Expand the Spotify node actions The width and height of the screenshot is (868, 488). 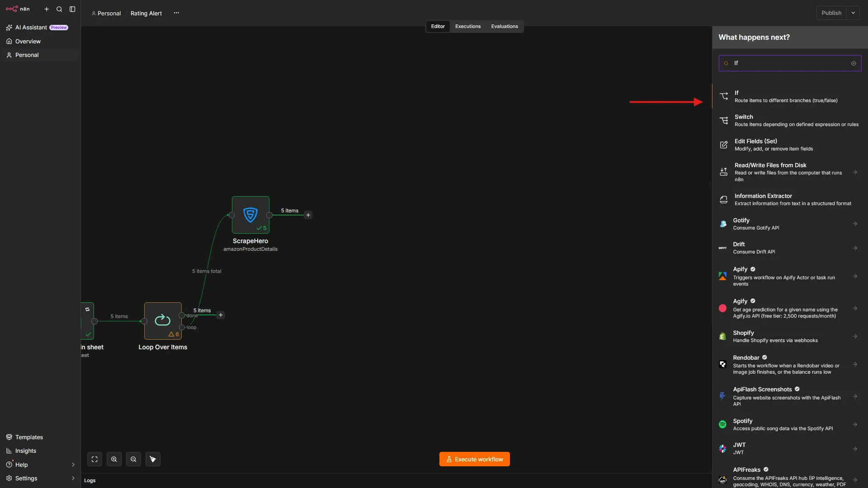tap(855, 424)
